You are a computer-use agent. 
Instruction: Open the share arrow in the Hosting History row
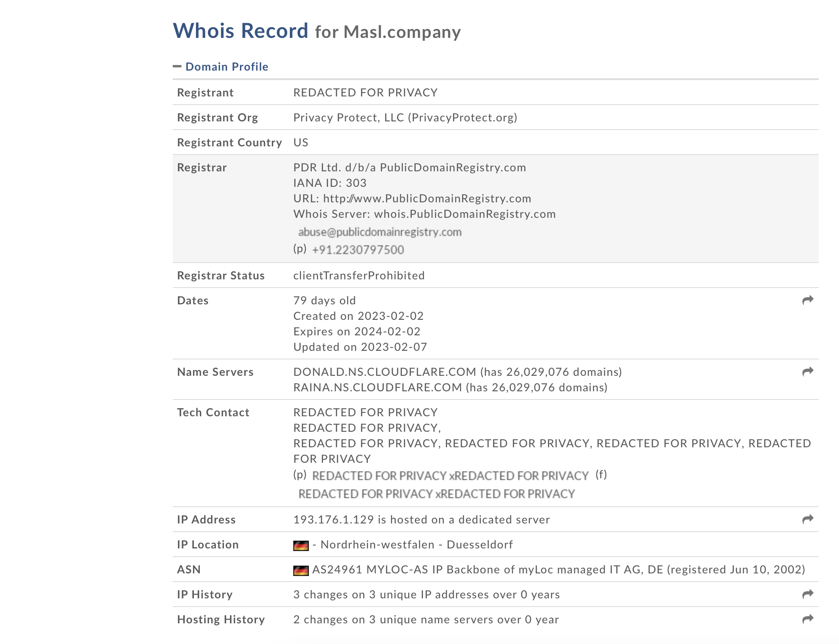click(x=808, y=619)
